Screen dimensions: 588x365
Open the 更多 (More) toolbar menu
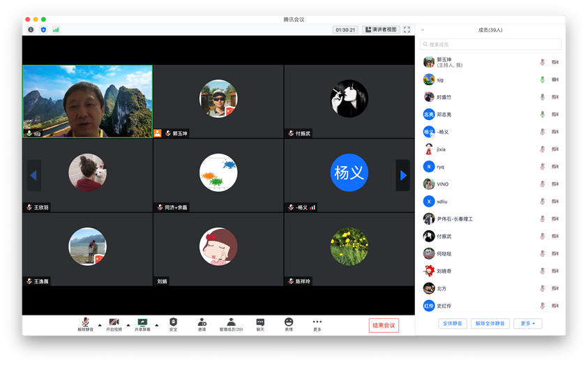point(317,323)
